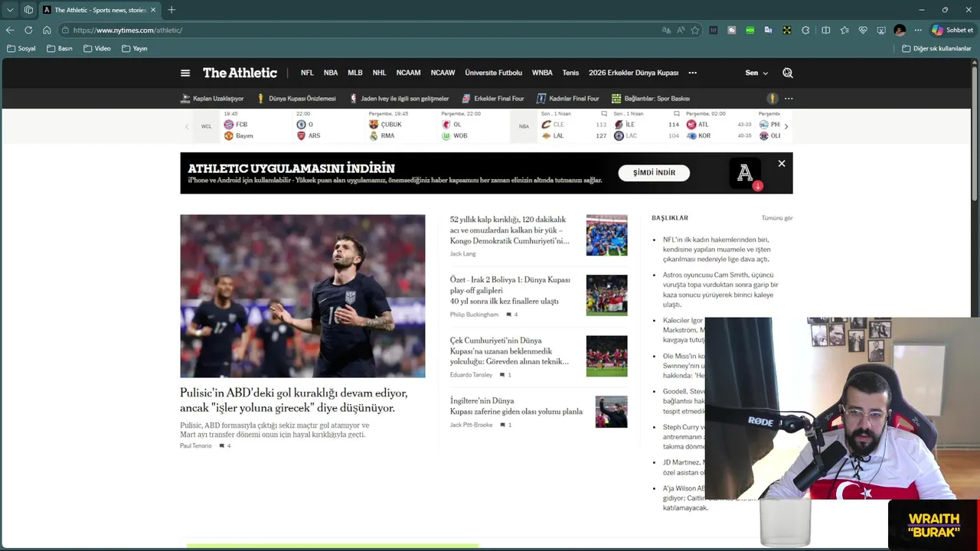980x551 pixels.
Task: Show previous scores with left chevron
Action: [187, 126]
